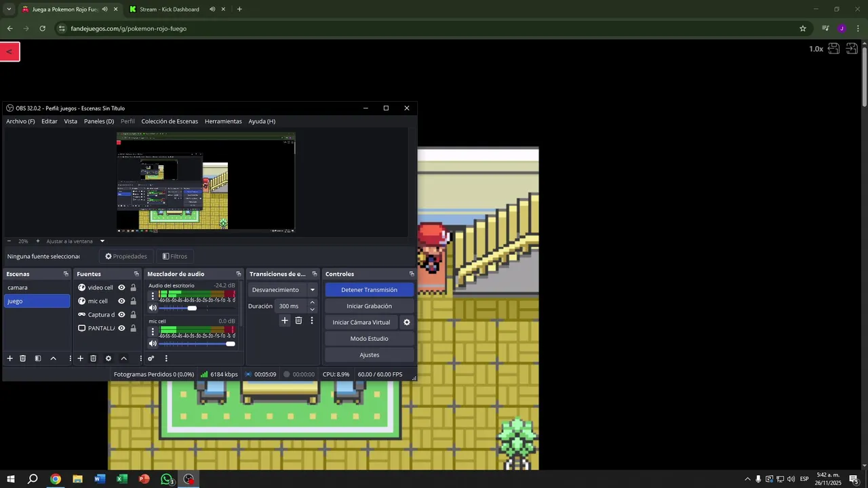Open the Herramientas menu in OBS
The height and width of the screenshot is (488, 868).
pos(223,121)
